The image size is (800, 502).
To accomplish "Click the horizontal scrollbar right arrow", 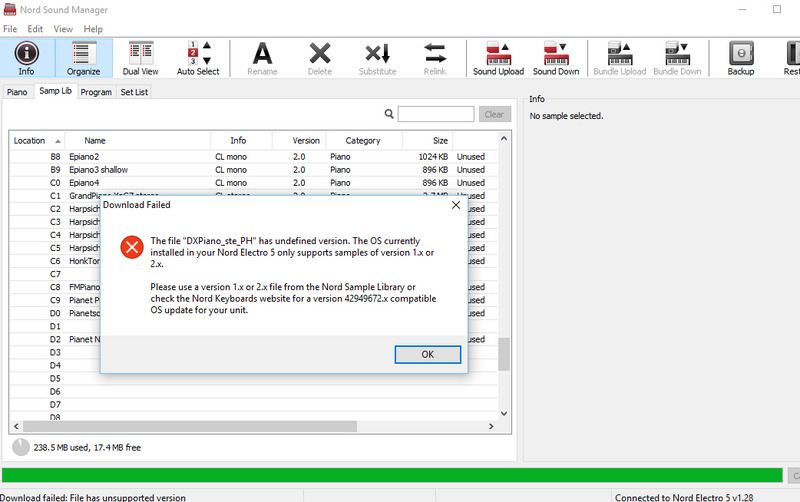I will coord(491,426).
